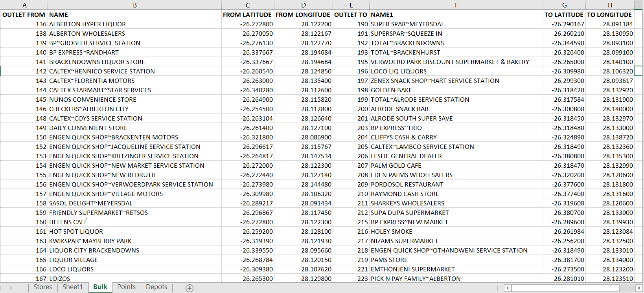Select cell RAYMOND CASH STORE
644x293 pixels.
pos(456,194)
